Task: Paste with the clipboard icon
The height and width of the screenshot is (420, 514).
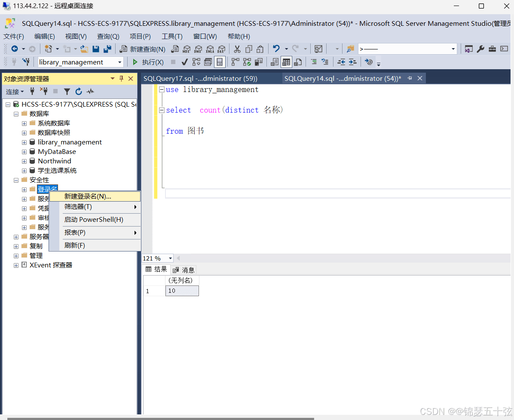Action: tap(260, 49)
